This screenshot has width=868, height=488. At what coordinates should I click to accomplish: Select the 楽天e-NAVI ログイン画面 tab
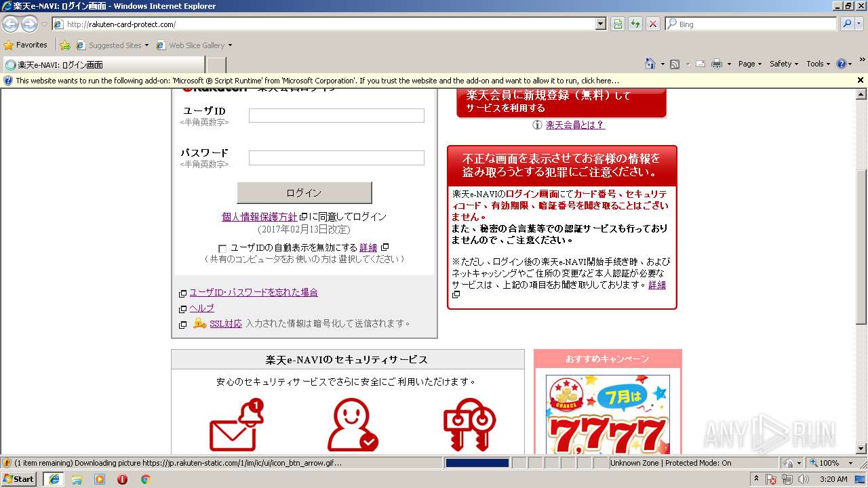(103, 65)
